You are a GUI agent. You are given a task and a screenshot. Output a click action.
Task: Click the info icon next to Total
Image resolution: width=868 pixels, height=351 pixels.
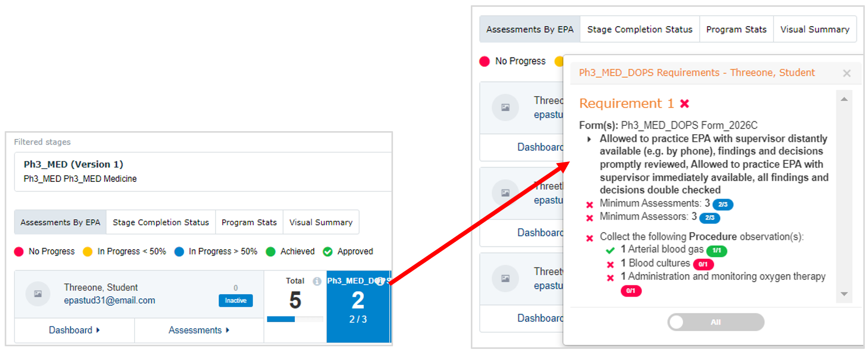coord(317,281)
